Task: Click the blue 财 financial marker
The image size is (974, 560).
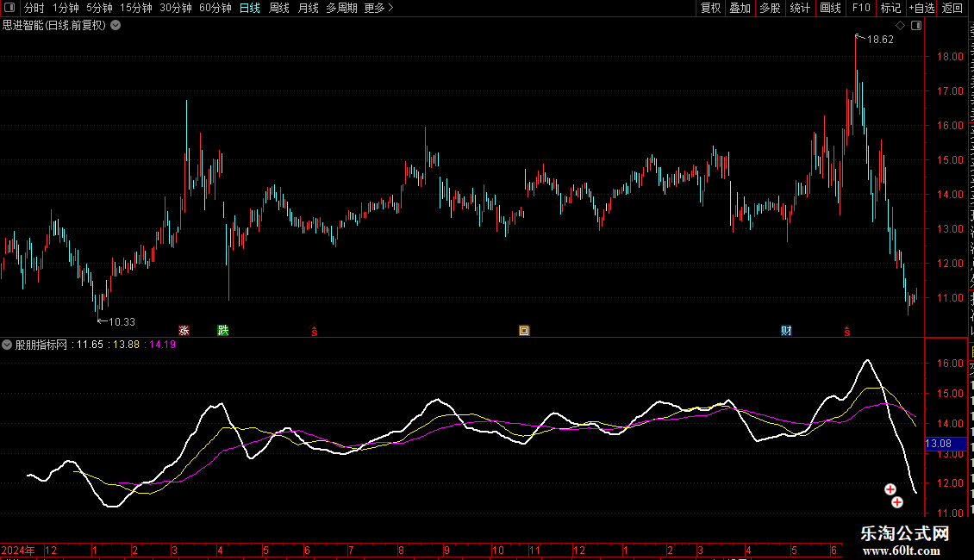Action: tap(786, 330)
